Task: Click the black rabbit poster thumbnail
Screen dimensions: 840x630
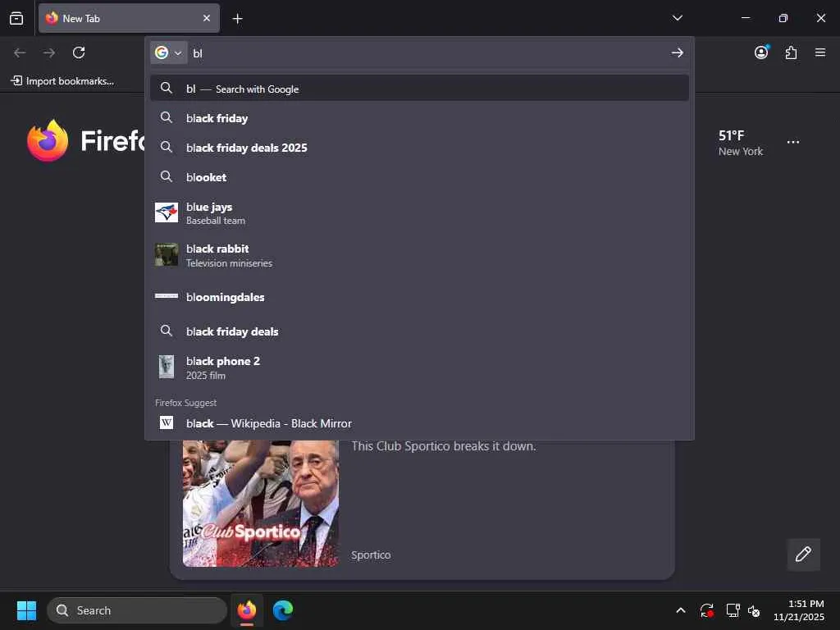Action: tap(167, 254)
